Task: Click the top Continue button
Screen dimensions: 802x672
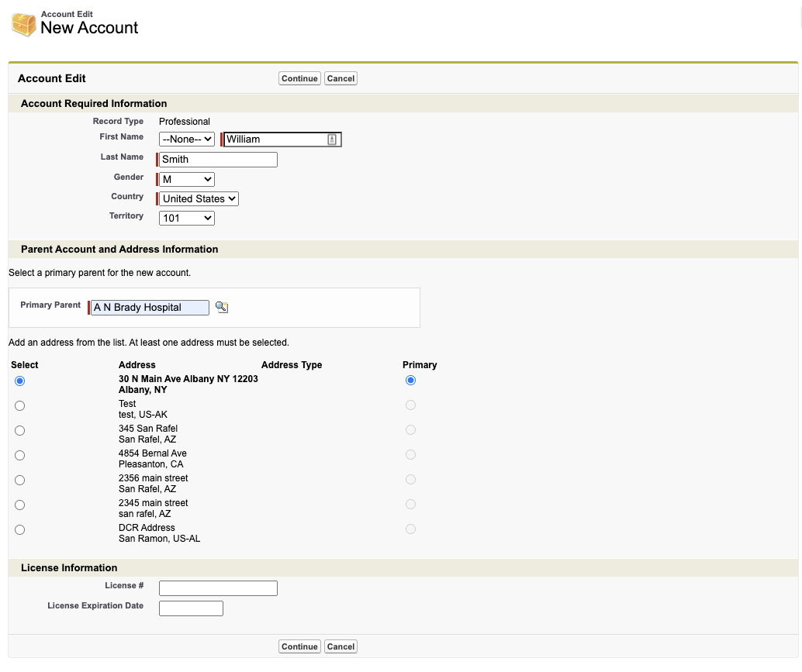Action: click(299, 78)
